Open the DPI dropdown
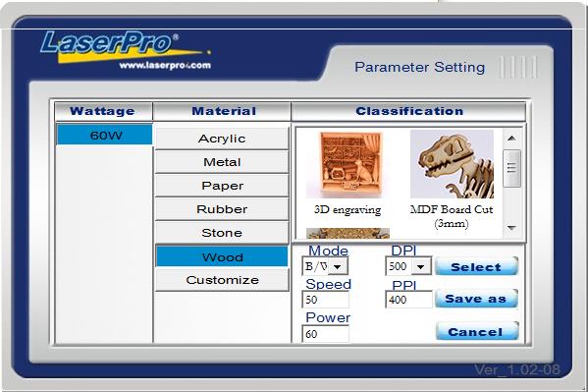588x392 pixels. 421,266
